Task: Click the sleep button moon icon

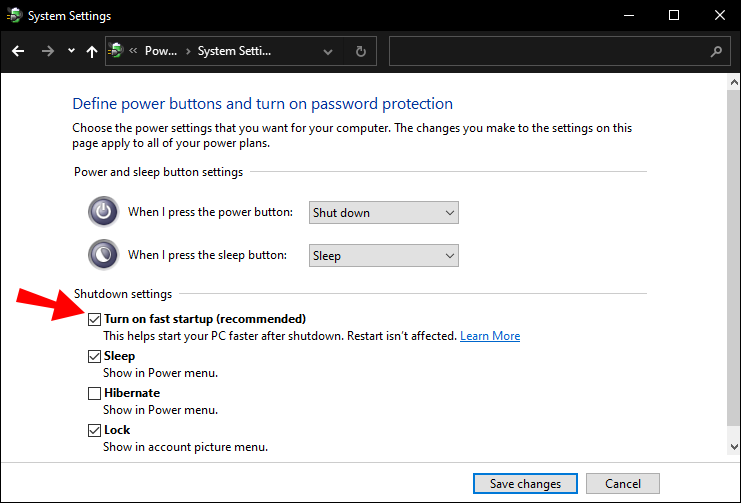Action: pyautogui.click(x=103, y=255)
